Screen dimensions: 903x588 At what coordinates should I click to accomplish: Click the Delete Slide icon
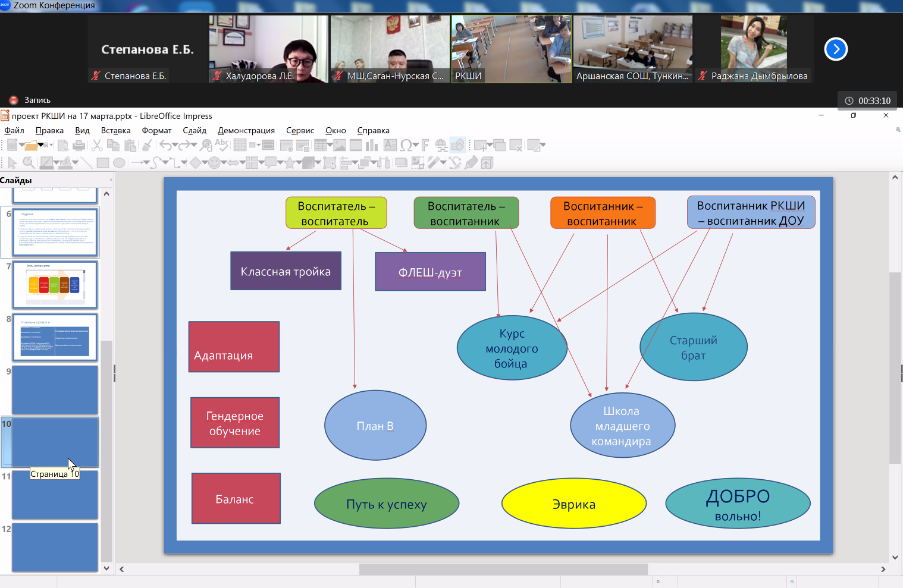[516, 145]
